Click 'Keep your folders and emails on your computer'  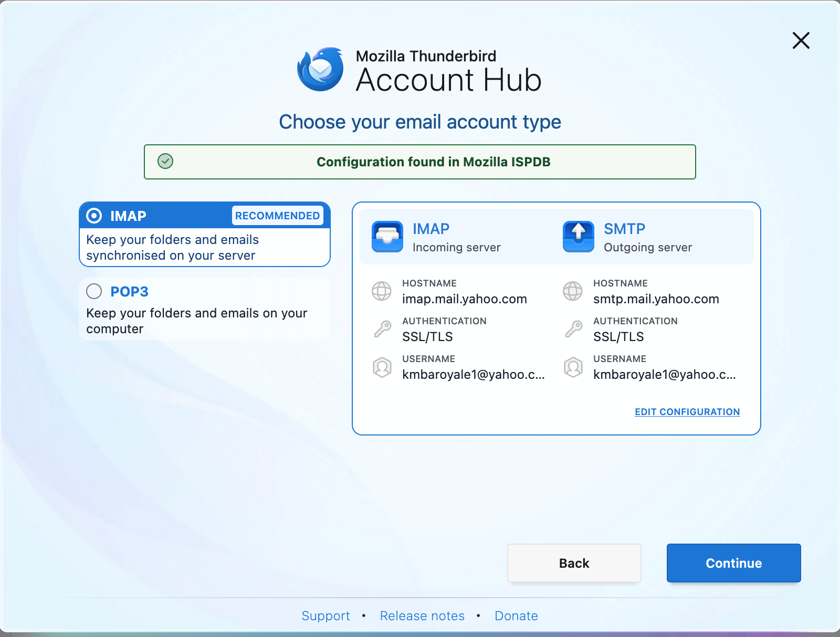point(197,321)
